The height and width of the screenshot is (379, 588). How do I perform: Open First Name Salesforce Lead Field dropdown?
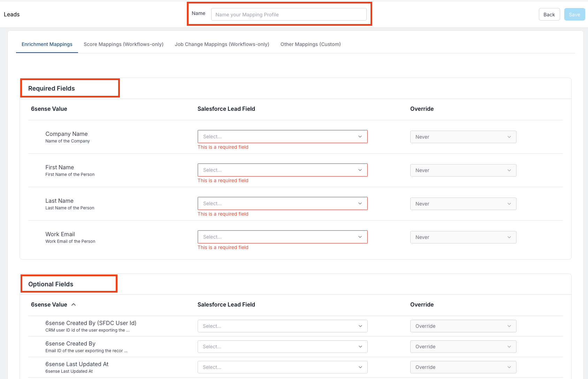coord(282,170)
